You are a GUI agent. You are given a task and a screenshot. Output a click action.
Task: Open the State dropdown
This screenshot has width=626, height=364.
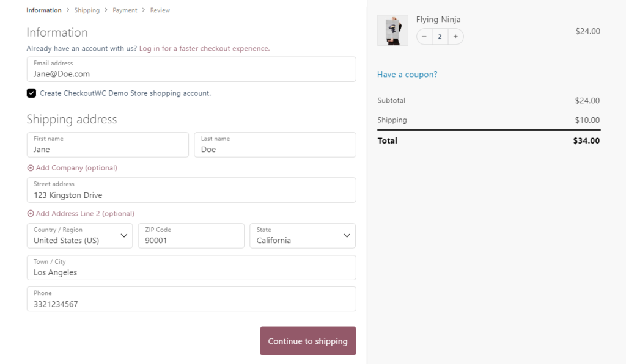(303, 236)
